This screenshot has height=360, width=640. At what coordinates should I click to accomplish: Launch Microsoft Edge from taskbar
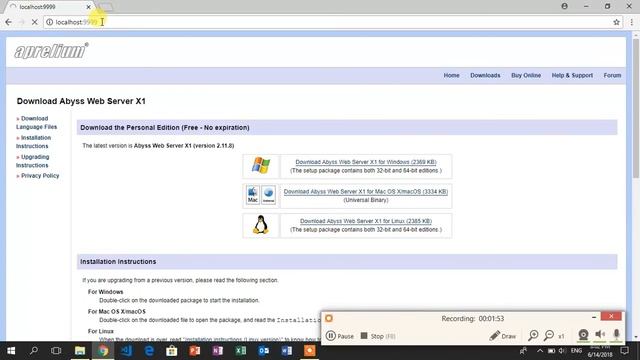click(x=149, y=351)
